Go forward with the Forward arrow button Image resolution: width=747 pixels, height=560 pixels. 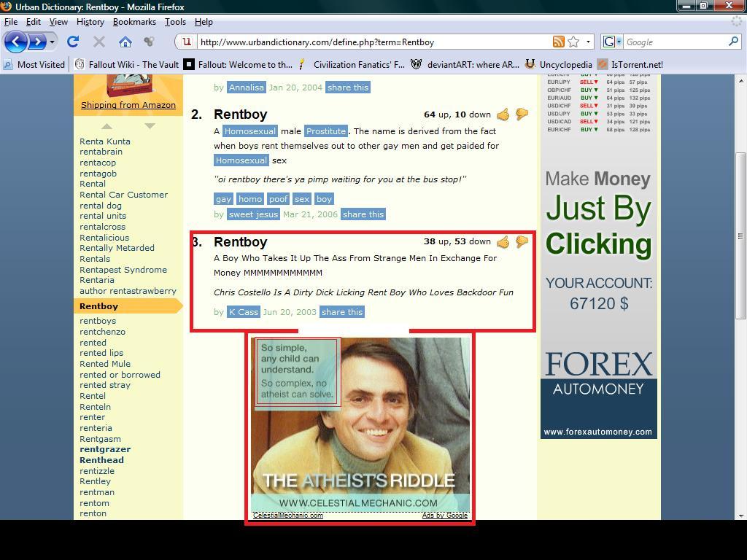[x=38, y=42]
